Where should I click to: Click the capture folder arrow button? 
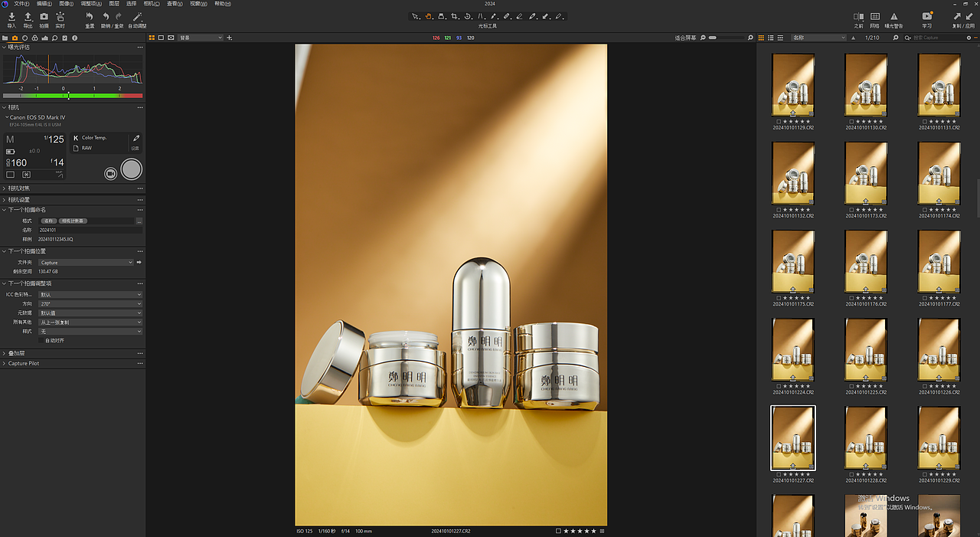pos(139,262)
